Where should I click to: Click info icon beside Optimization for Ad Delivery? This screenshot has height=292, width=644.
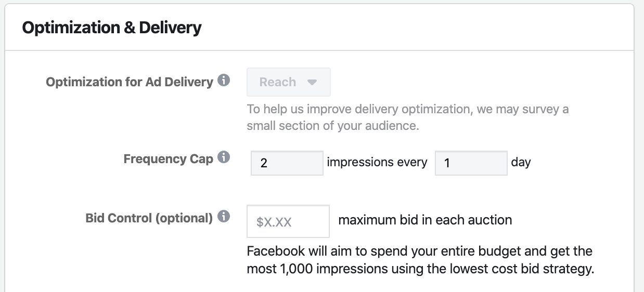[x=224, y=81]
